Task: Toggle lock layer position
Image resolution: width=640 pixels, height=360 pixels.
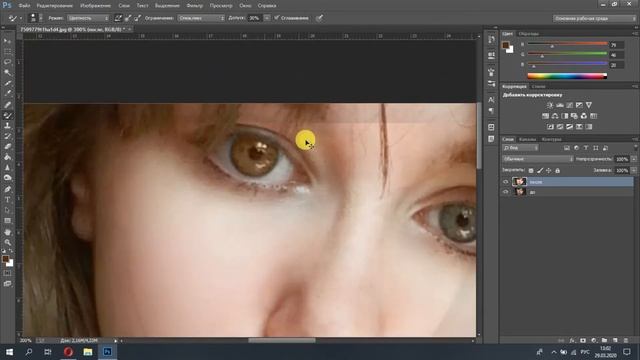Action: click(x=549, y=170)
